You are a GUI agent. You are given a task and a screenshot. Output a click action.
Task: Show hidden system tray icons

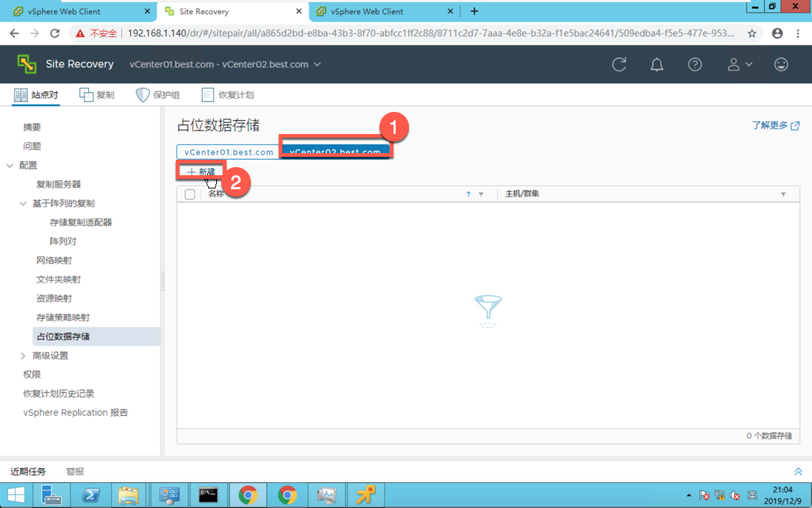point(688,495)
